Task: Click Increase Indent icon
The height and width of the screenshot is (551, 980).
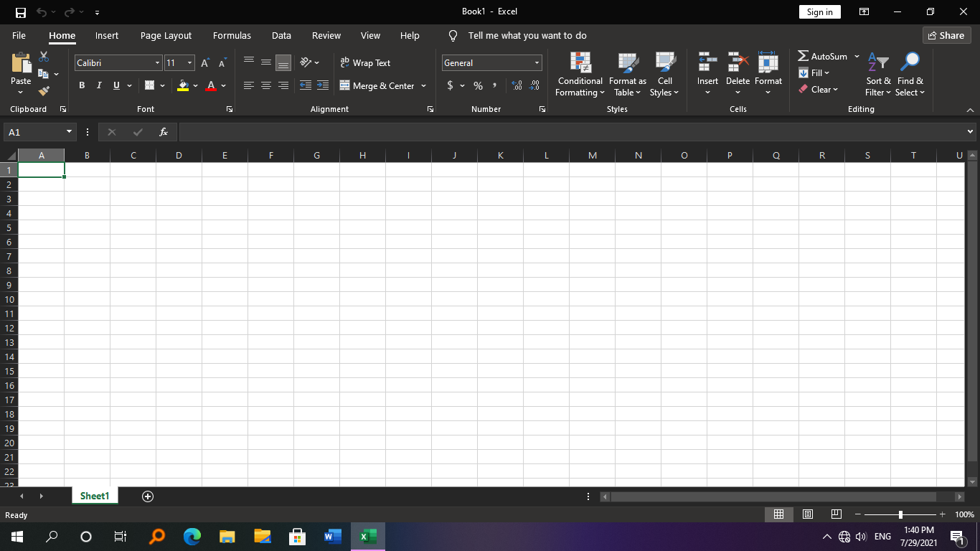Action: point(323,85)
